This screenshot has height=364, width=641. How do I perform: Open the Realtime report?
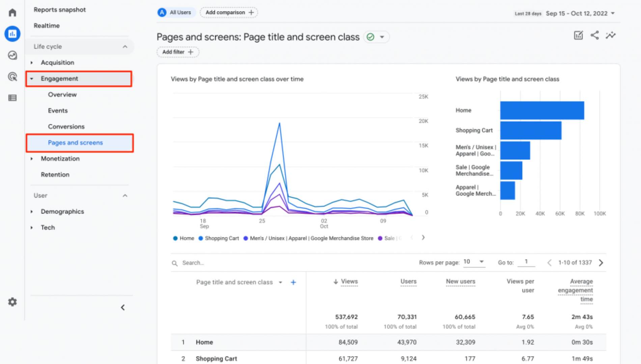[x=47, y=26]
